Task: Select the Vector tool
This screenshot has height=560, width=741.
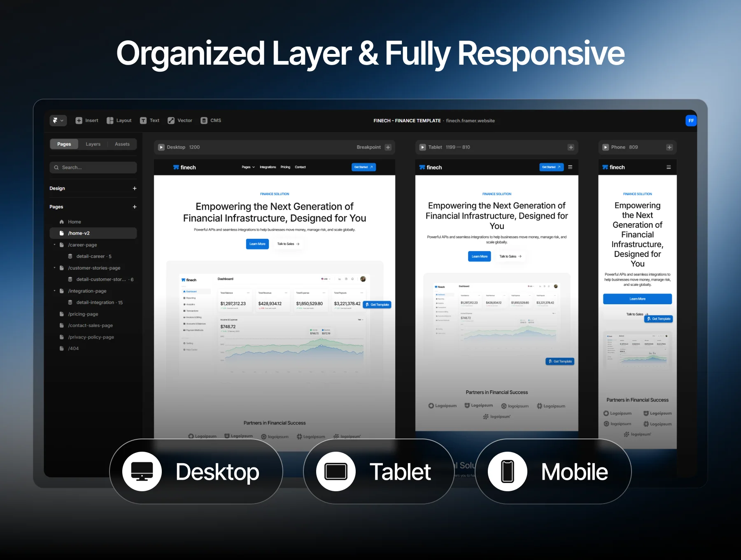Action: coord(180,121)
